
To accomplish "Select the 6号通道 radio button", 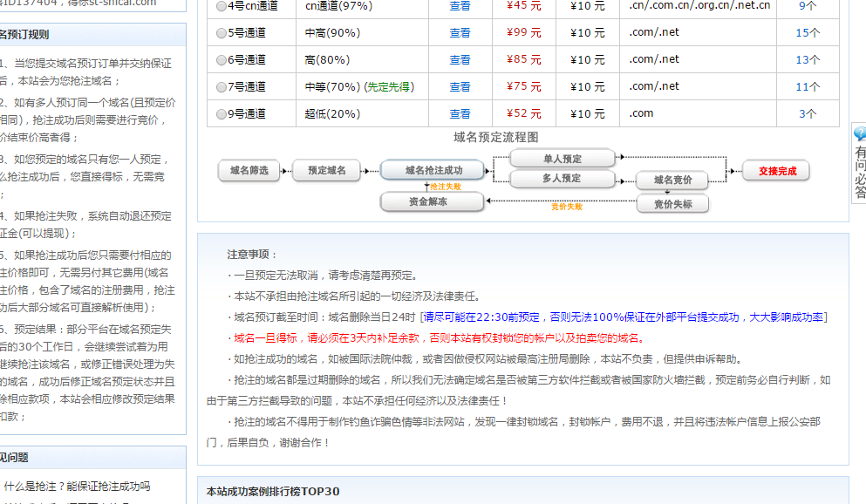I will click(x=221, y=60).
